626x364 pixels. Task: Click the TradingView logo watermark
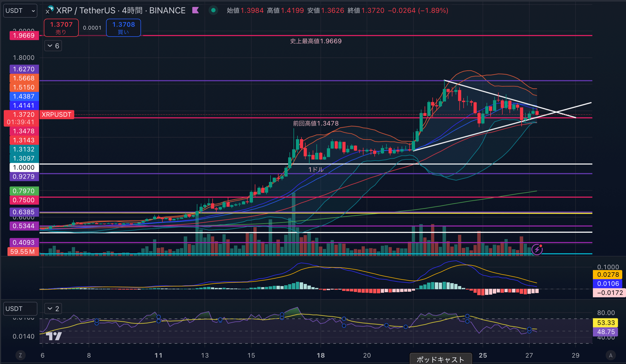(x=54, y=336)
